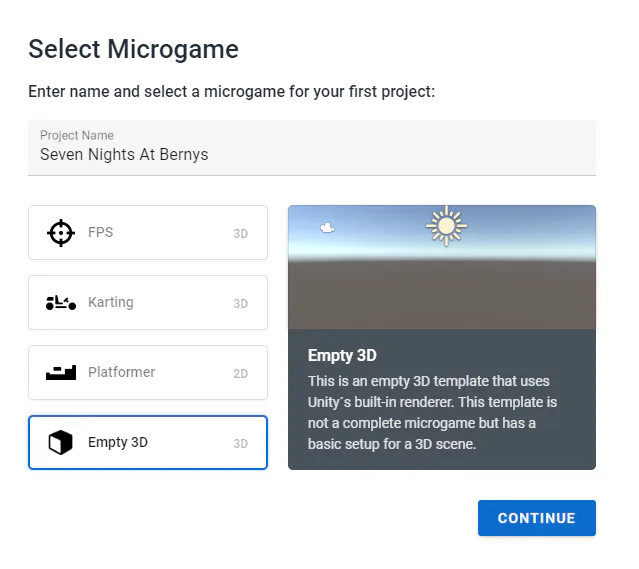Click the 3D tag on the FPS card
Viewport: 639px width, 569px height.
241,234
